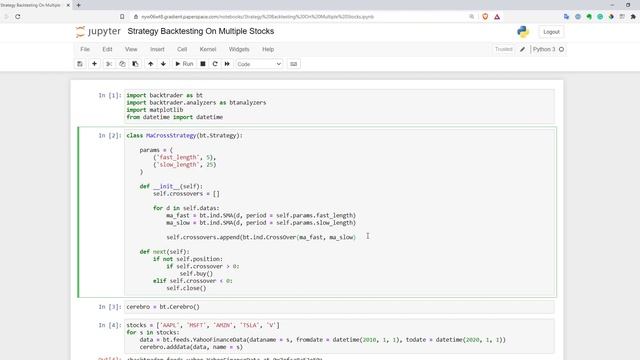Close the Strategy Backtesting browser tab
640x360 pixels.
pos(68,5)
